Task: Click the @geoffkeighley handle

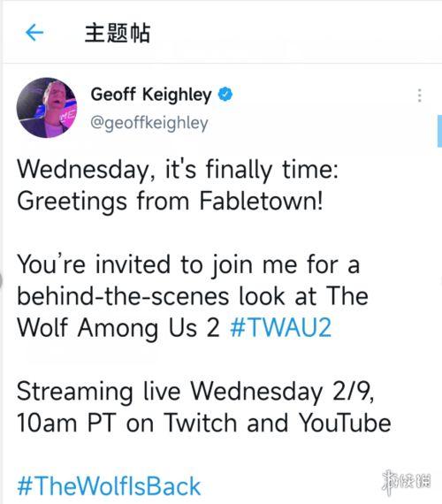Action: pyautogui.click(x=149, y=124)
